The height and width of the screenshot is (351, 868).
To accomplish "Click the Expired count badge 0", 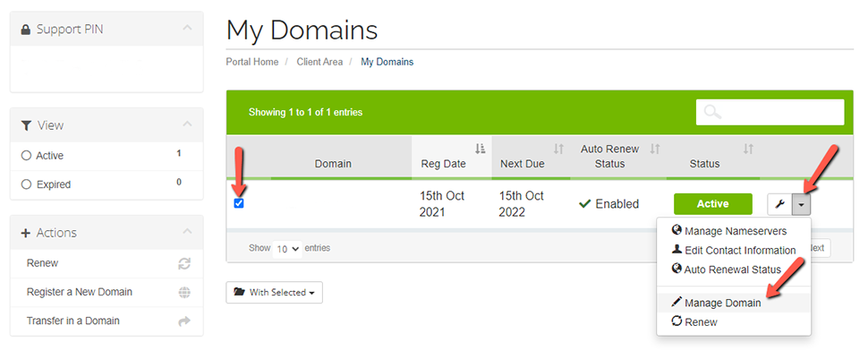I will [179, 182].
